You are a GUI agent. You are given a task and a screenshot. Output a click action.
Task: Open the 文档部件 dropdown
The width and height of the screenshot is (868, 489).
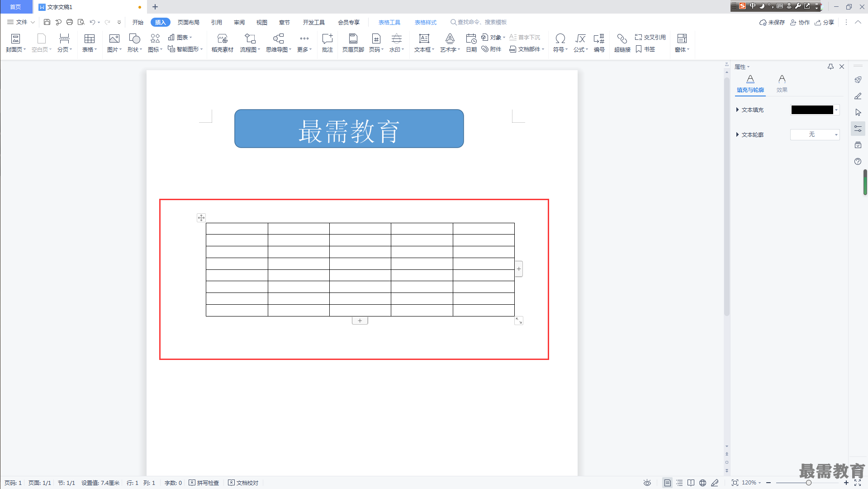pos(526,49)
